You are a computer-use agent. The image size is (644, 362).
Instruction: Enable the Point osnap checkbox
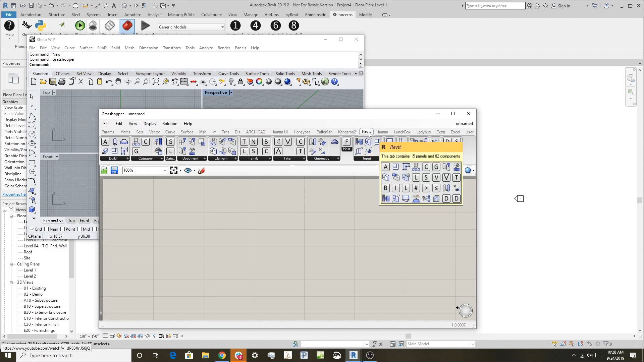coord(63,229)
